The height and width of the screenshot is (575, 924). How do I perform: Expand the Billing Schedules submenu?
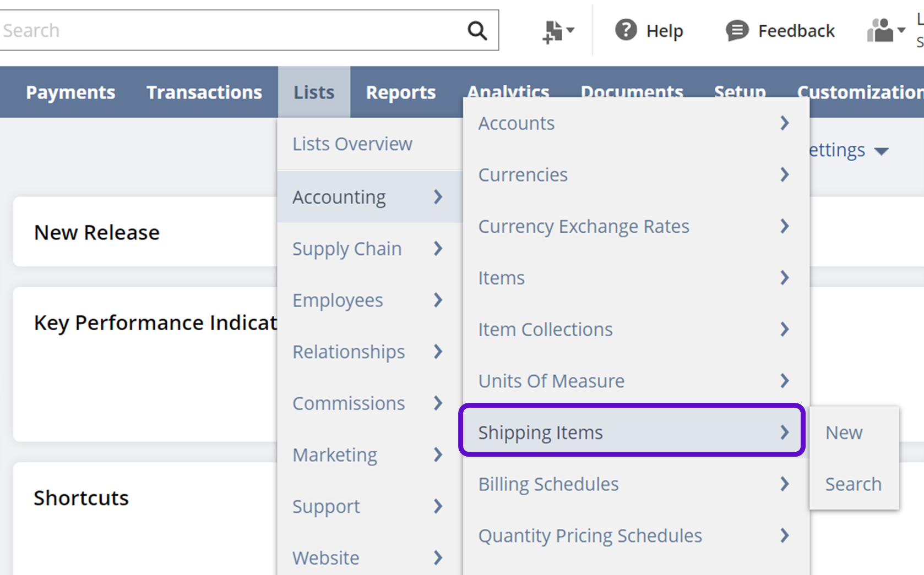click(633, 484)
